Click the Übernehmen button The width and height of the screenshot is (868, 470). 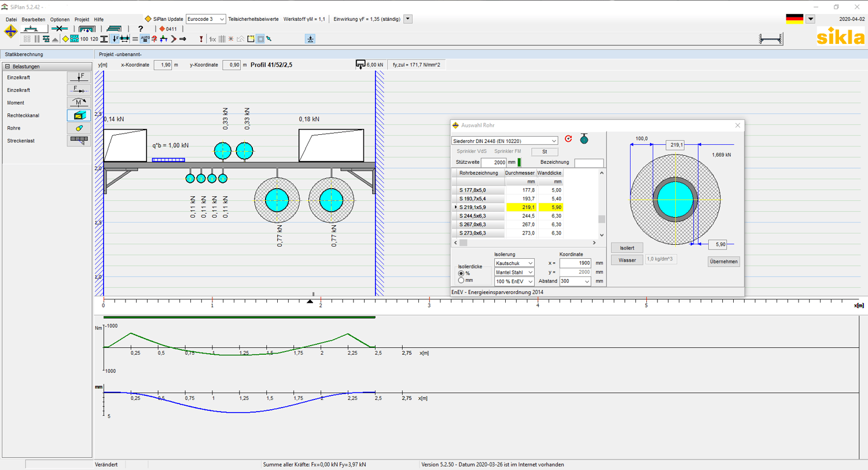coord(724,261)
